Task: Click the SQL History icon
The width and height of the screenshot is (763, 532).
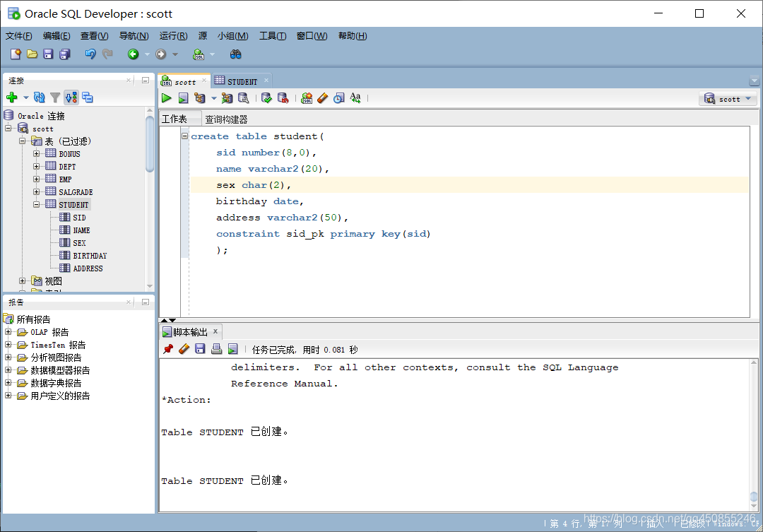Action: tap(339, 98)
